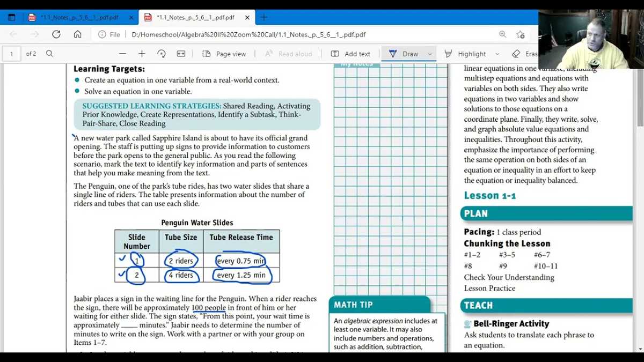Click the 'PLAN' section banner

tap(546, 213)
